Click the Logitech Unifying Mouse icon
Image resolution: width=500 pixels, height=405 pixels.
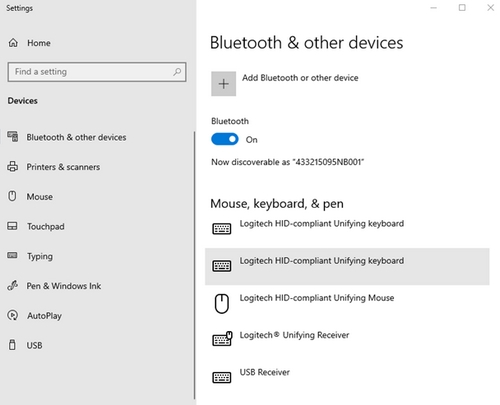222,304
